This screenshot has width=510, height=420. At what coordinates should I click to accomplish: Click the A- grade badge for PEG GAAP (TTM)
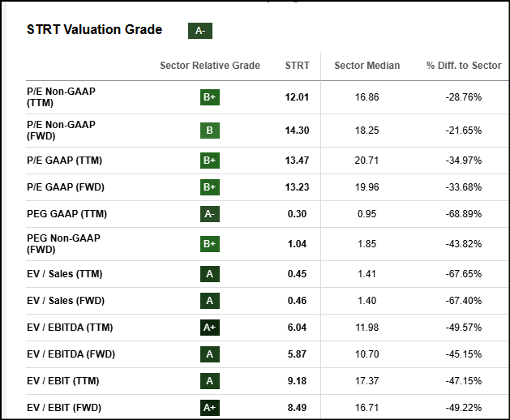click(209, 214)
